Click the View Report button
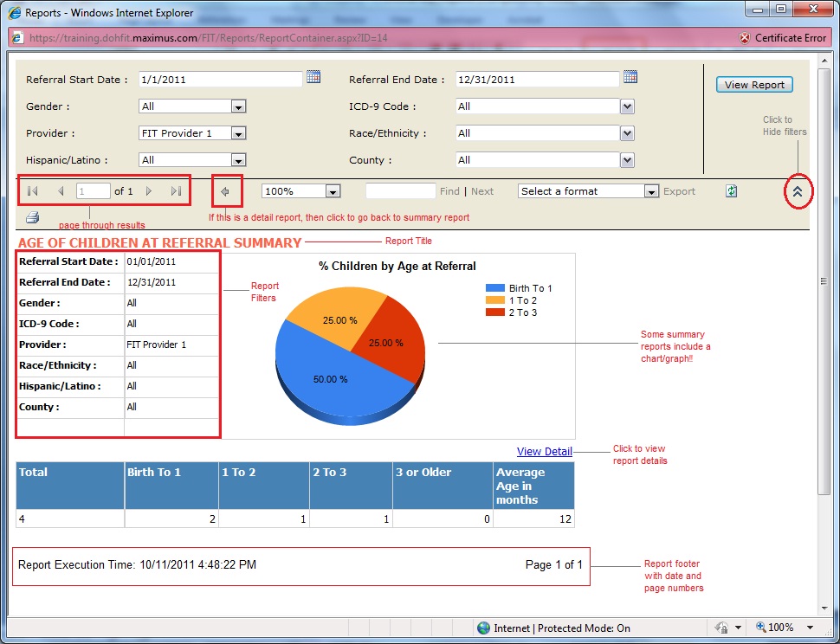Screen dimensions: 840x644 [x=754, y=85]
